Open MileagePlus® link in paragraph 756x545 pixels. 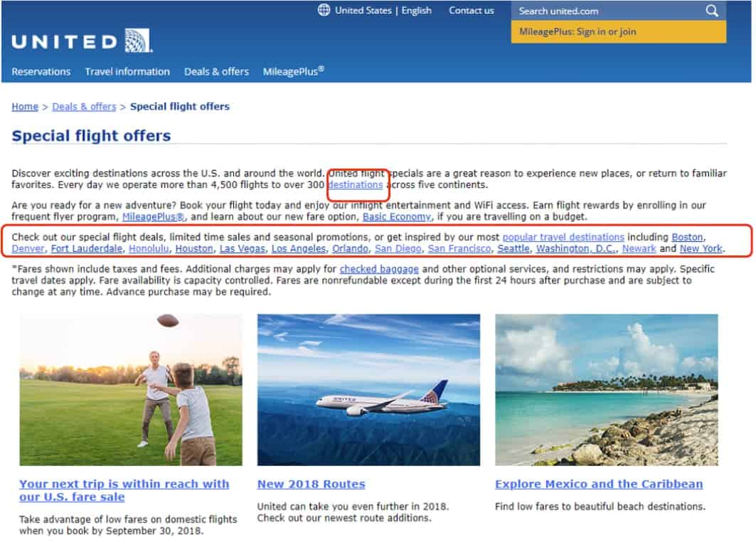[153, 217]
